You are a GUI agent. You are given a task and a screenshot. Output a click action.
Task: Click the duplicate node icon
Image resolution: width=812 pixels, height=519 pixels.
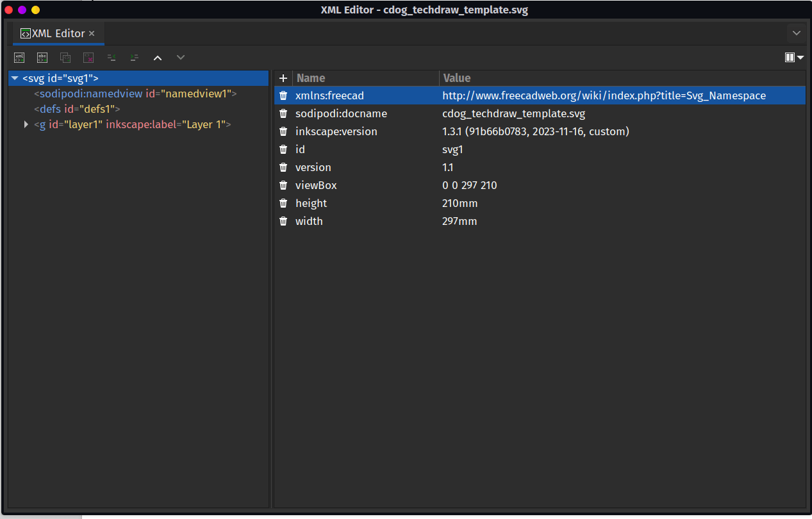click(65, 58)
